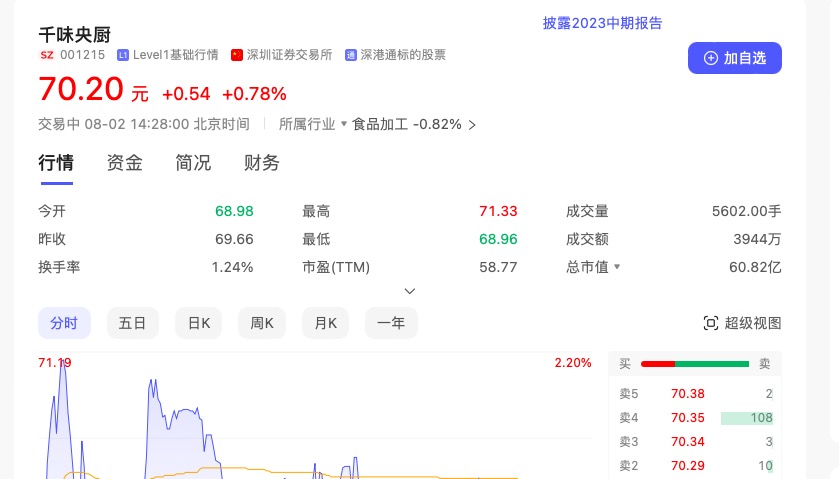Click the 卖4 order row at 70.35
Image resolution: width=839 pixels, height=479 pixels.
coord(695,418)
